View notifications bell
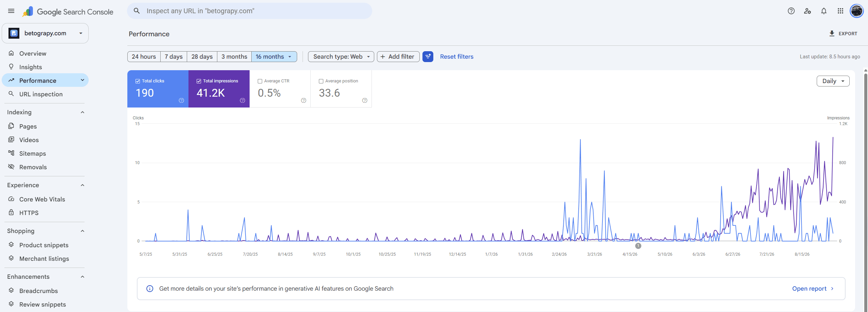Viewport: 868px width, 312px height. [824, 11]
